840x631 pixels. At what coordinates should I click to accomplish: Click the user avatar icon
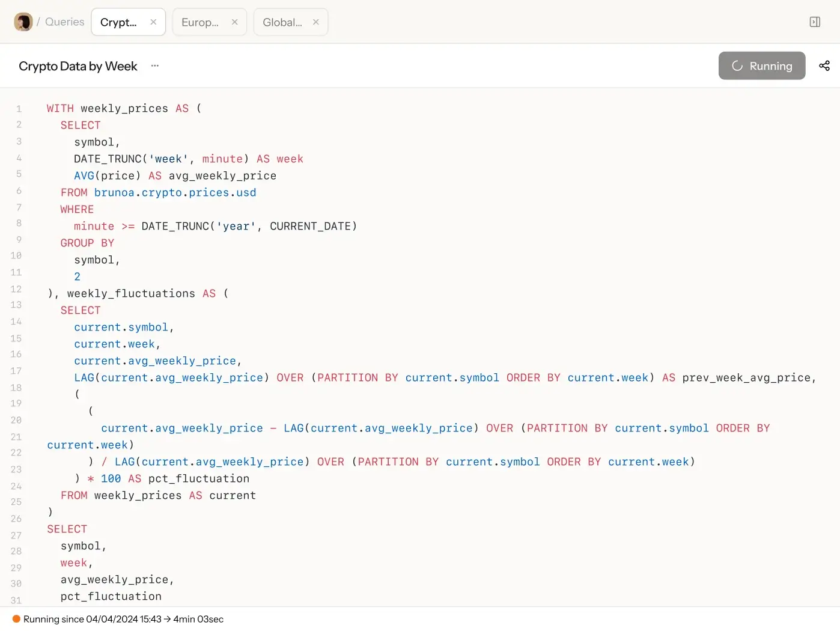point(23,22)
